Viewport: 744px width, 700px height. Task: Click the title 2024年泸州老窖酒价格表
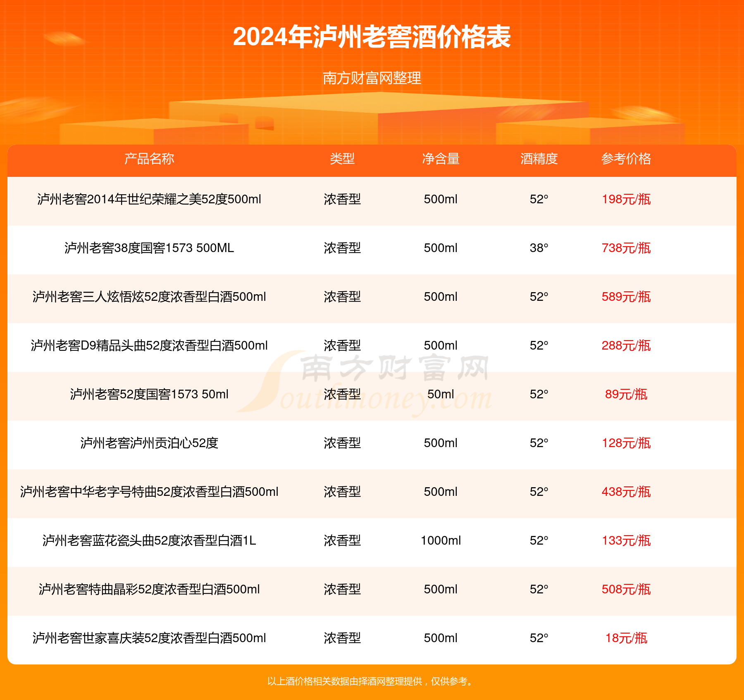372,37
